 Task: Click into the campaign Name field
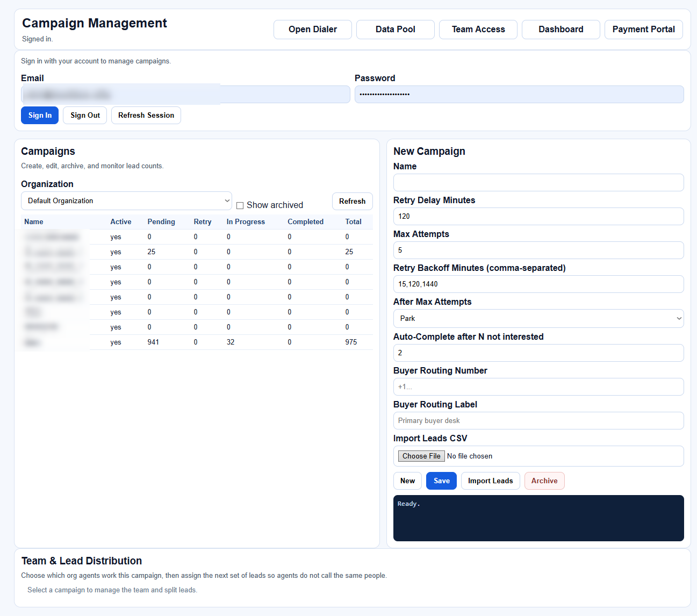click(x=538, y=182)
